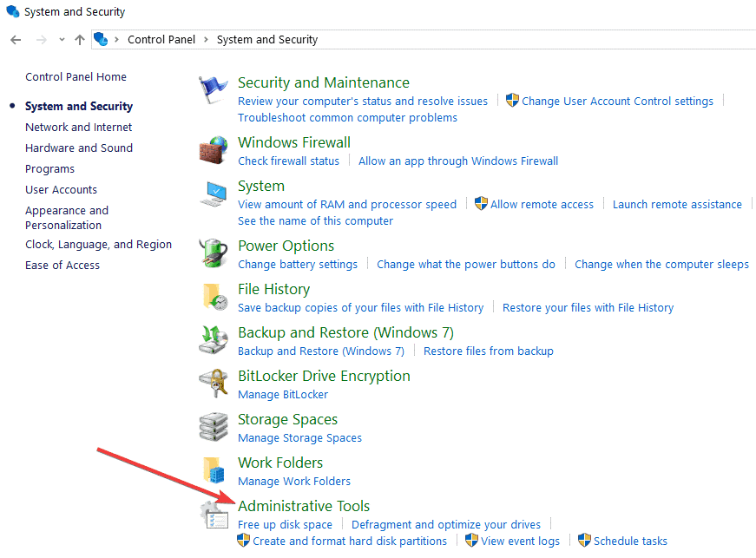
Task: Expand the chevron after Control Panel breadcrumb
Action: click(x=206, y=40)
